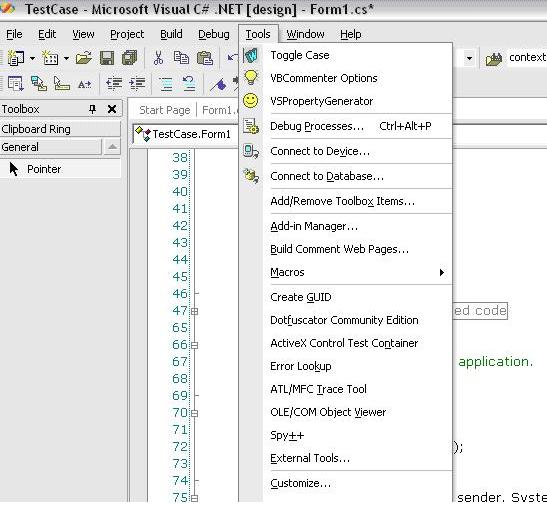The width and height of the screenshot is (547, 505).
Task: Open the File menu
Action: (14, 34)
